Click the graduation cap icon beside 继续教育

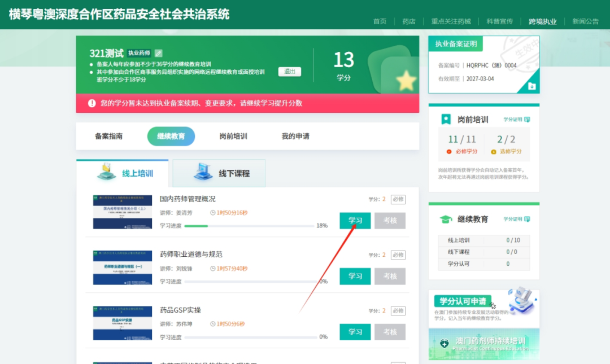(x=446, y=218)
